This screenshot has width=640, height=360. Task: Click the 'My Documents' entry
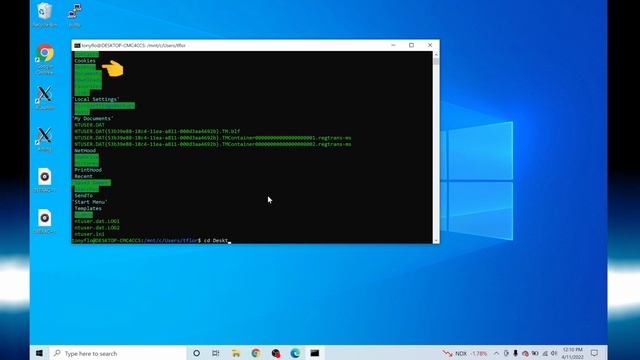pos(93,118)
